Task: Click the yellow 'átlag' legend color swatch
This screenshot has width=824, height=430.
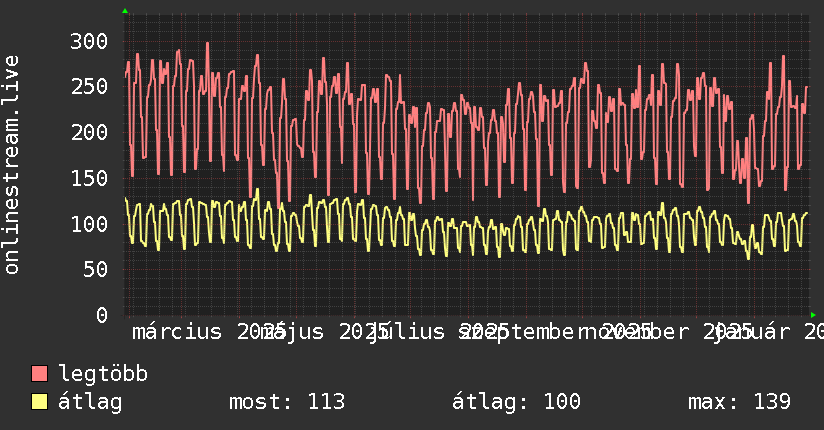Action: pos(39,402)
